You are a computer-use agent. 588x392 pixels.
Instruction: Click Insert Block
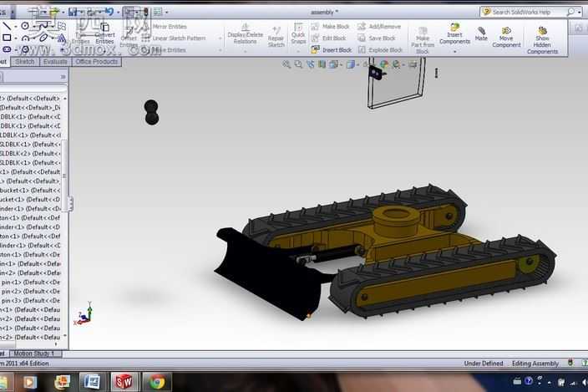tap(332, 50)
